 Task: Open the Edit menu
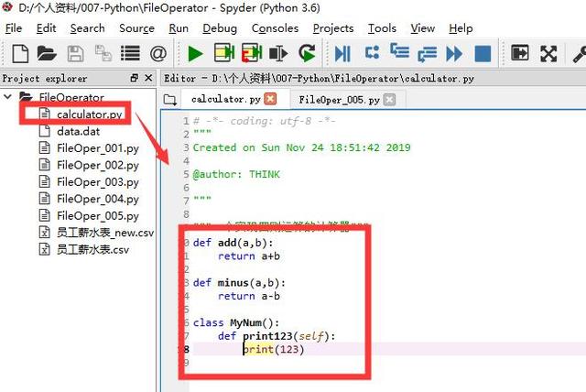[46, 28]
